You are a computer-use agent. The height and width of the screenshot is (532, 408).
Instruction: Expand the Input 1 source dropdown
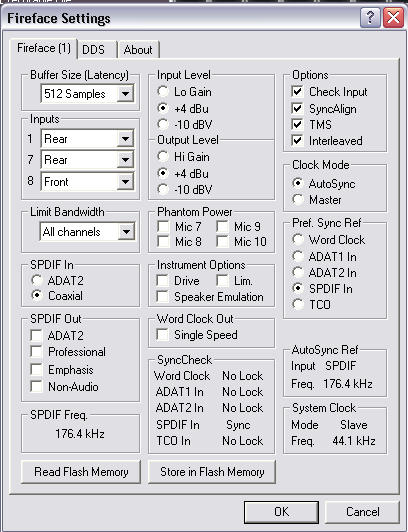click(88, 138)
